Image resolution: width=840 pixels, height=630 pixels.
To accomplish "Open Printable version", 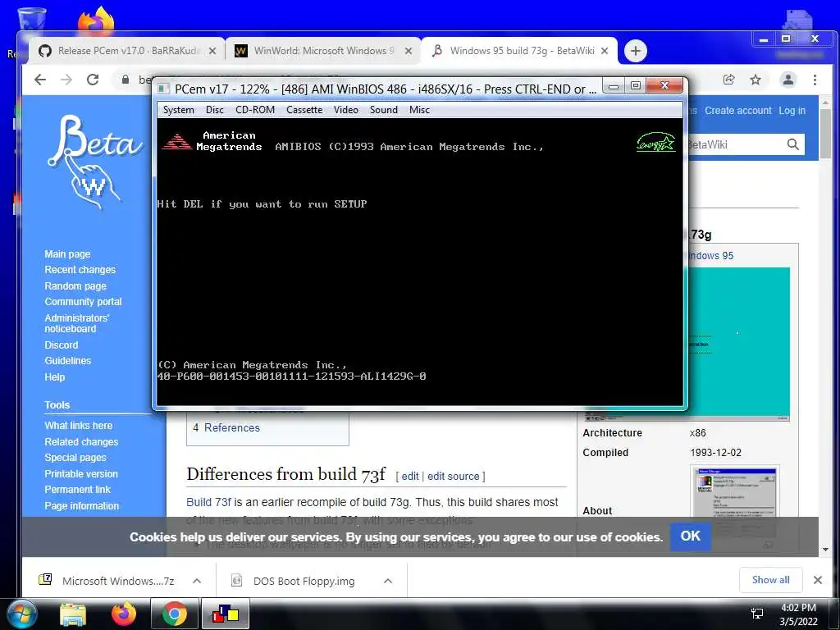I will [x=81, y=473].
